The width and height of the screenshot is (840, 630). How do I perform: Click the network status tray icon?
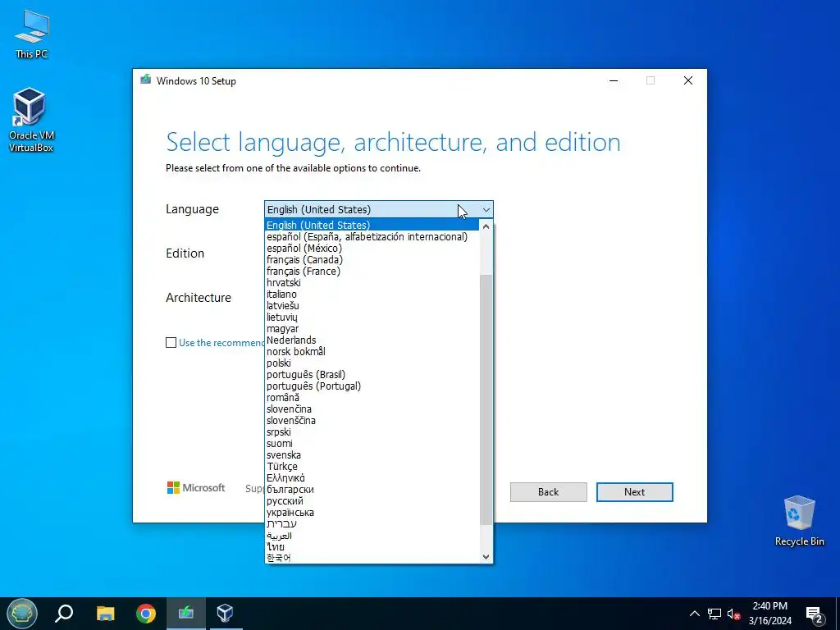pos(714,614)
